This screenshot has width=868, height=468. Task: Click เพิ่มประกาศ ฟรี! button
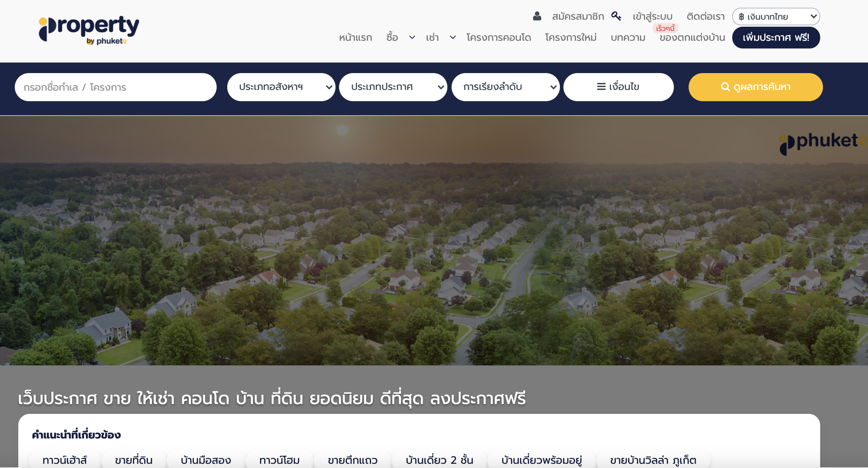(x=776, y=38)
